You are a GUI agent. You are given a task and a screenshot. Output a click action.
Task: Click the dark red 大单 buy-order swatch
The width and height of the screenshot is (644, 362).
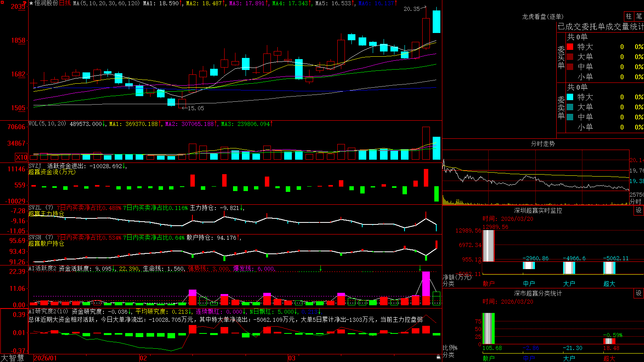[x=570, y=57]
